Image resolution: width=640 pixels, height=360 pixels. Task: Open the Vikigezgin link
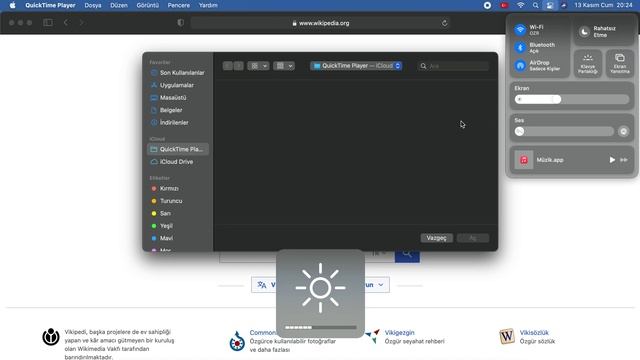click(x=400, y=333)
